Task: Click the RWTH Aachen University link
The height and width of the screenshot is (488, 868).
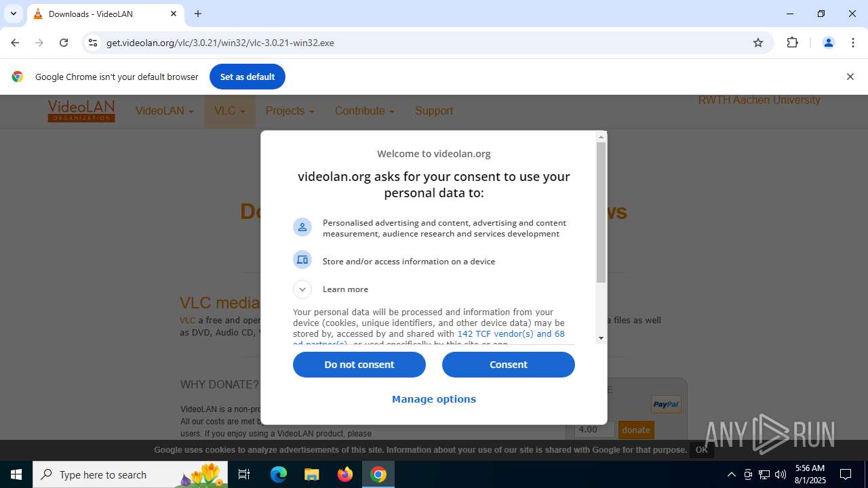Action: pos(759,100)
